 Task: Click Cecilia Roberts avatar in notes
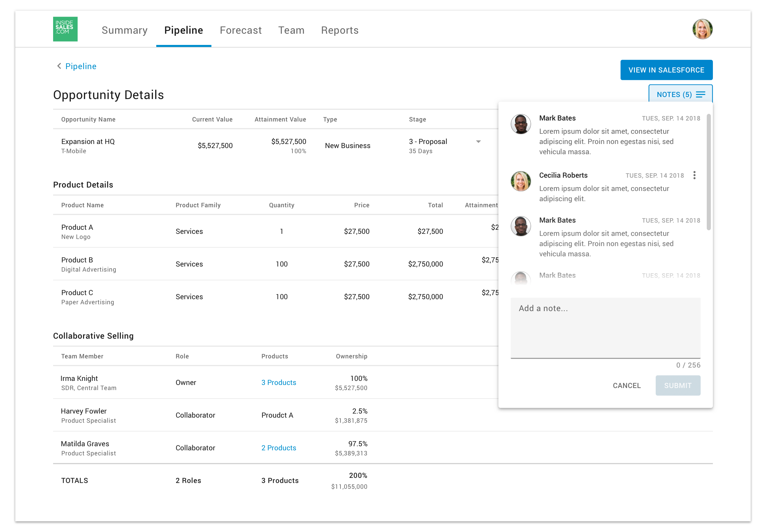(x=521, y=181)
